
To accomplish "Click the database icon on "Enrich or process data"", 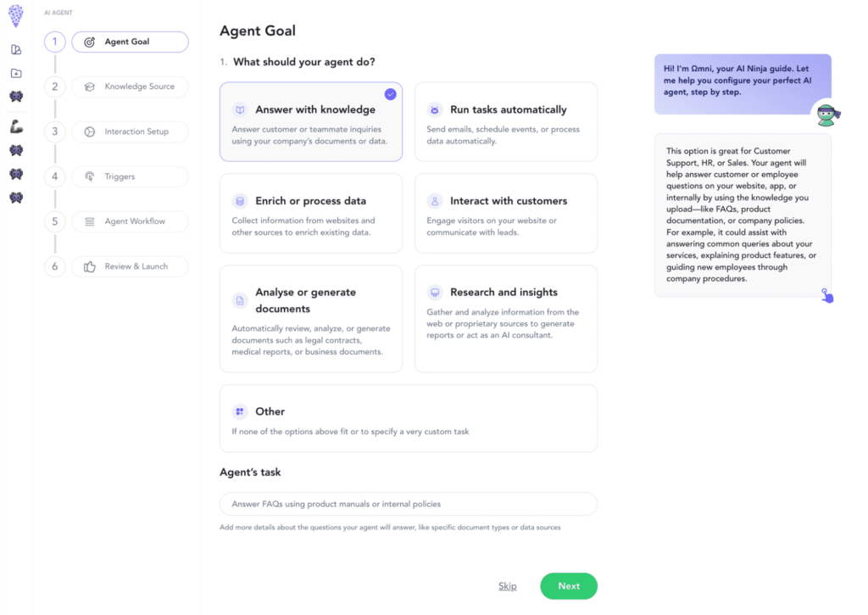I will click(x=240, y=201).
